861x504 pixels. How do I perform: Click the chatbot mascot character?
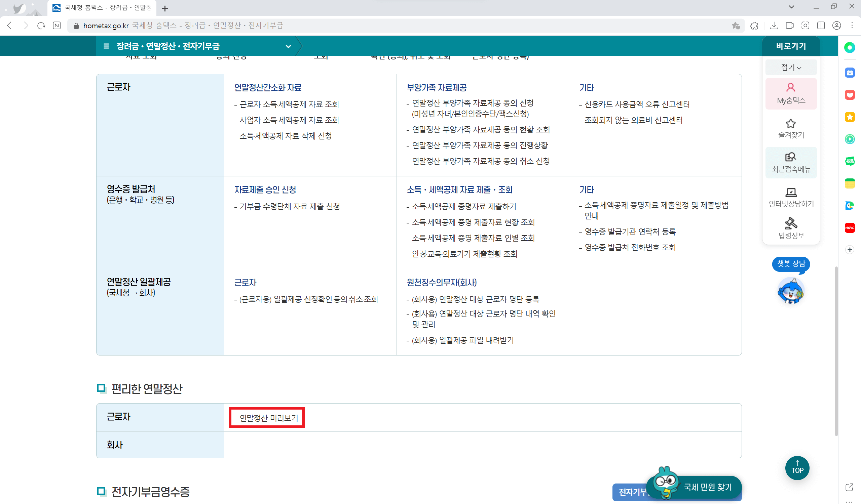[x=791, y=290]
